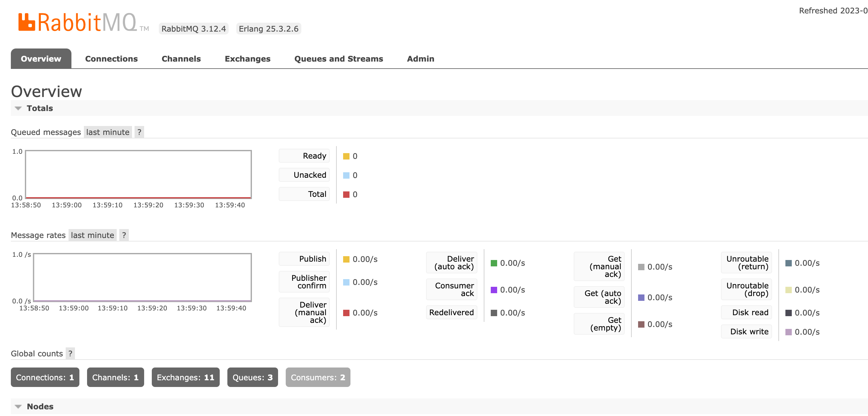868x416 pixels.
Task: Open Connections: 1 global count
Action: (45, 377)
